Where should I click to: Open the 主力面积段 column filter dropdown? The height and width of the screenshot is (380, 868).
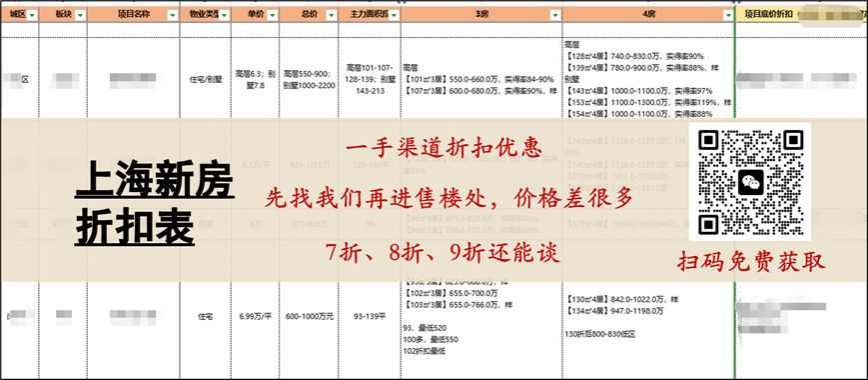point(394,16)
